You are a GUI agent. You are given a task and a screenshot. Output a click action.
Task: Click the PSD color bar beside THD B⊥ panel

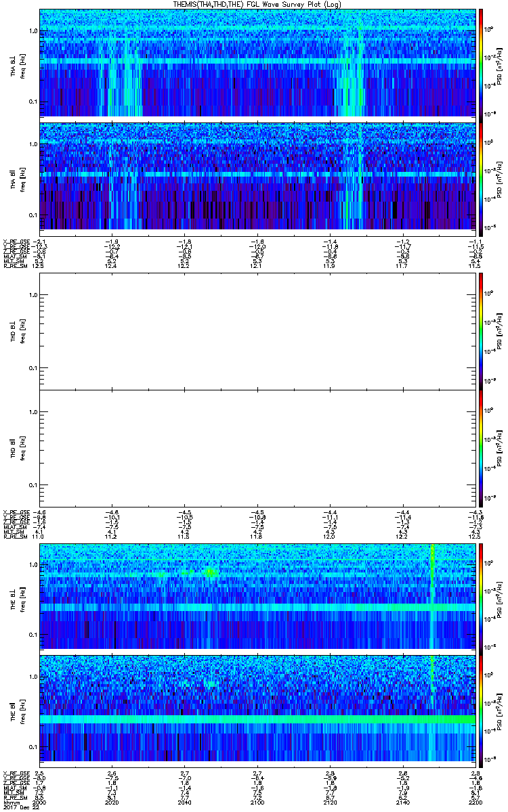pyautogui.click(x=481, y=331)
